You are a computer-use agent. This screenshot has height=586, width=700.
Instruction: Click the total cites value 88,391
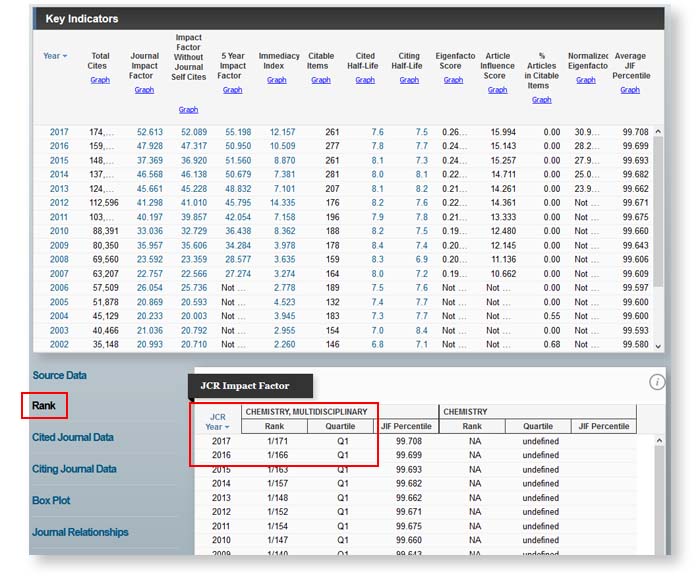(105, 231)
